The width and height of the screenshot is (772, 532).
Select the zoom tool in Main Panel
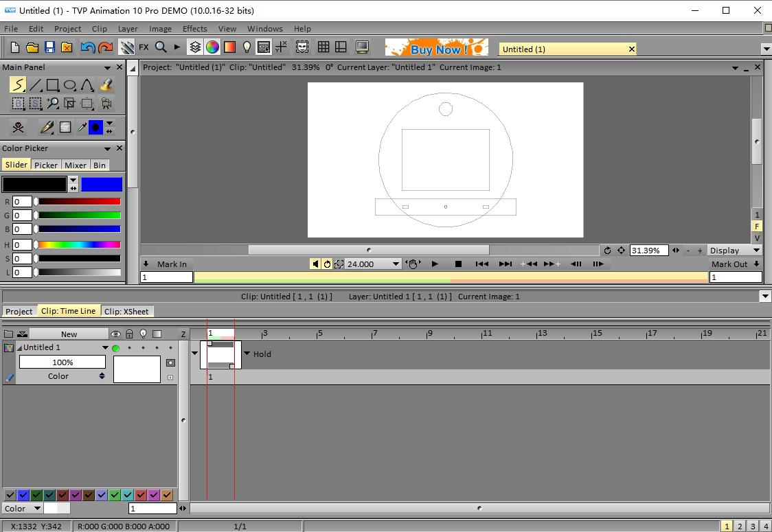[53, 103]
